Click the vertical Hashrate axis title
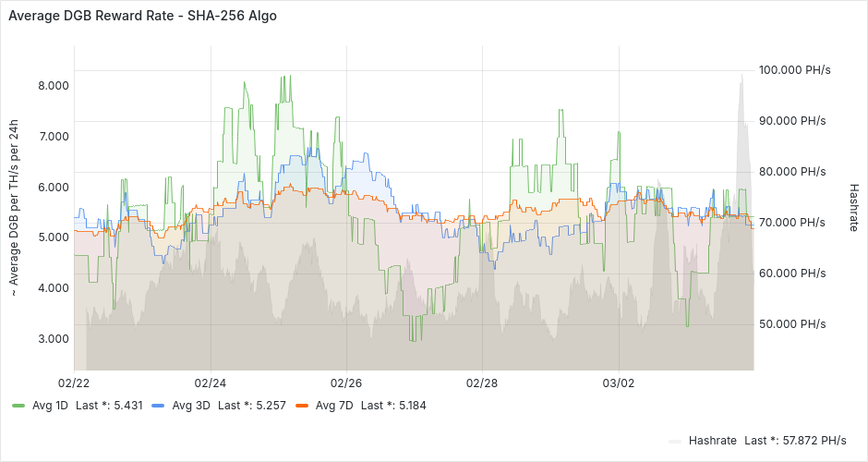 point(853,205)
